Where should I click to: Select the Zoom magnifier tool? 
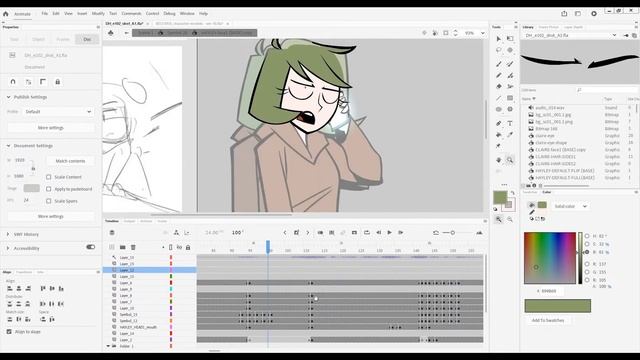[510, 160]
